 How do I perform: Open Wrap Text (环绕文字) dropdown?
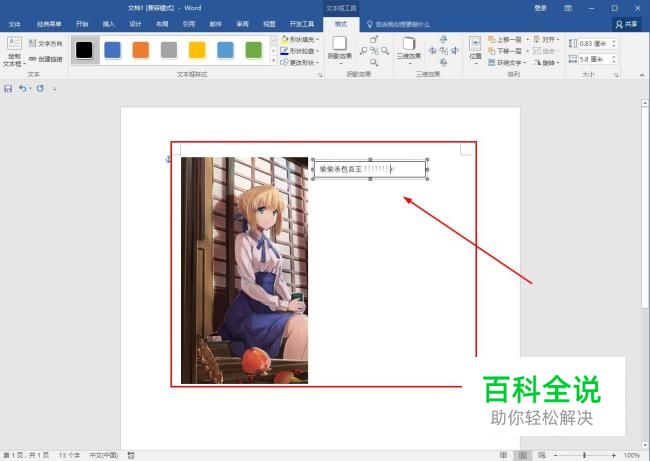507,63
